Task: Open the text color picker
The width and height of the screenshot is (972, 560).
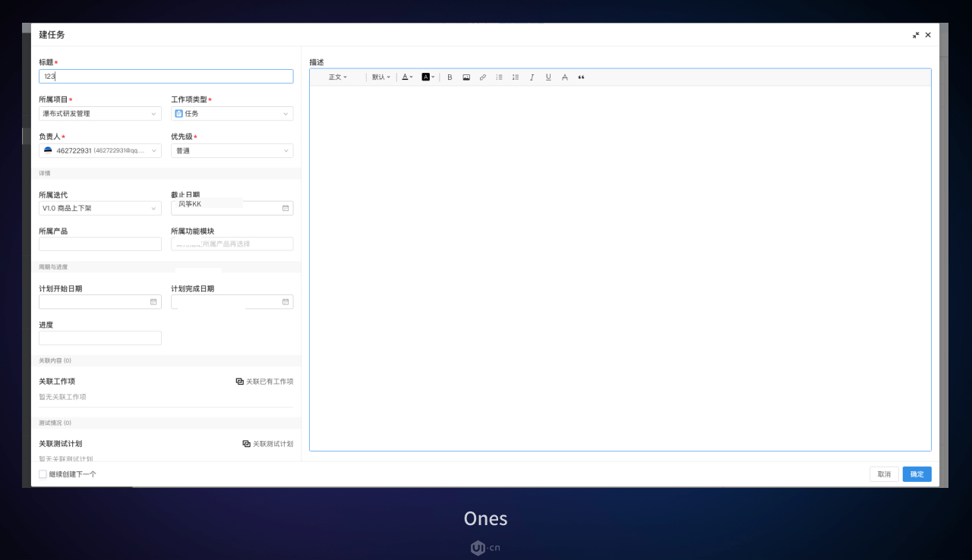Action: 407,77
